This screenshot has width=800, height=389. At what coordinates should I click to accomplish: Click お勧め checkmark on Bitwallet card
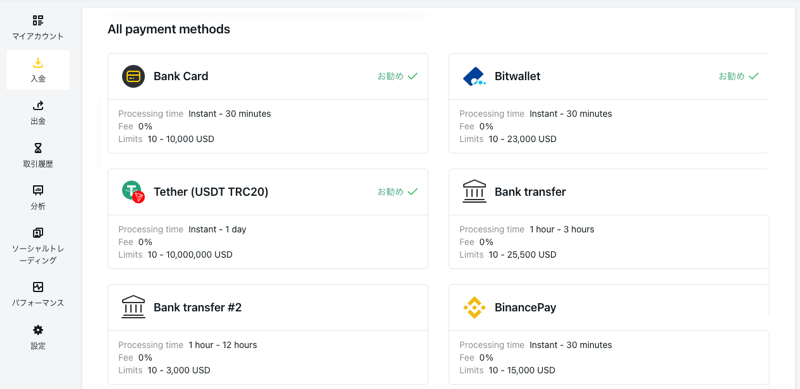click(754, 77)
